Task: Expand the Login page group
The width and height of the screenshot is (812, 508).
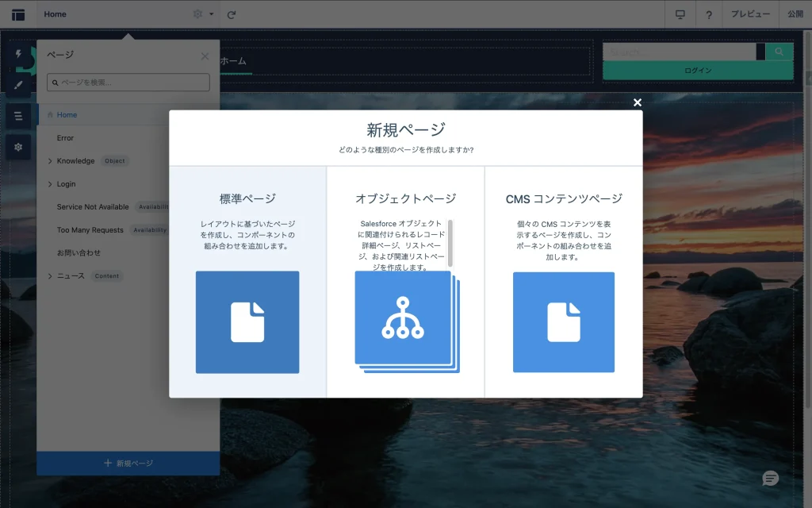Action: coord(50,184)
